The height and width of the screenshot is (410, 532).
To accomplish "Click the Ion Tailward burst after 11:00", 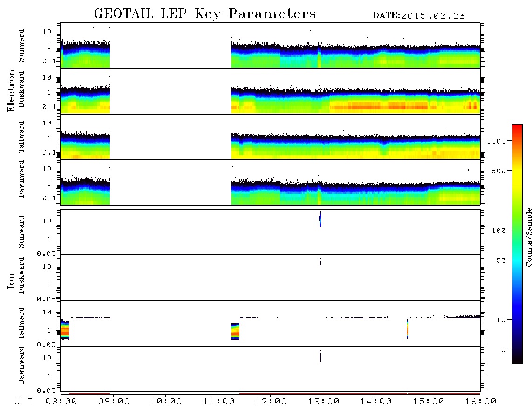I will (235, 332).
